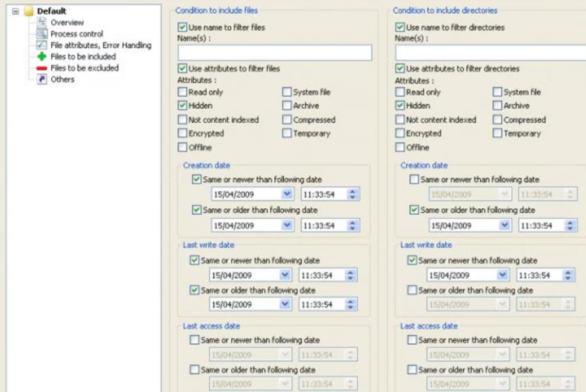Image resolution: width=586 pixels, height=392 pixels.
Task: Select Others in the tree
Action: [63, 79]
